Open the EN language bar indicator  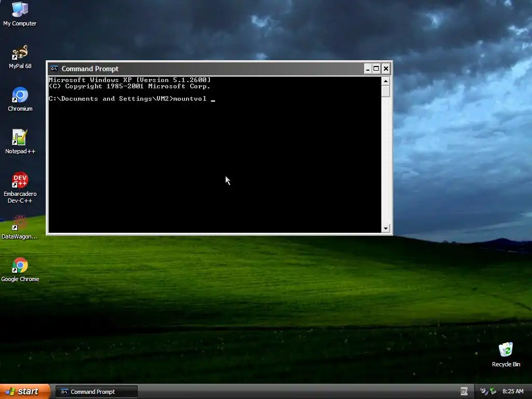464,392
